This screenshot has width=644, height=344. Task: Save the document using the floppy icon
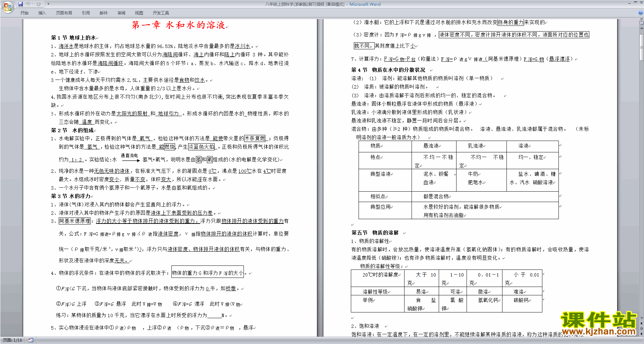(20, 4)
